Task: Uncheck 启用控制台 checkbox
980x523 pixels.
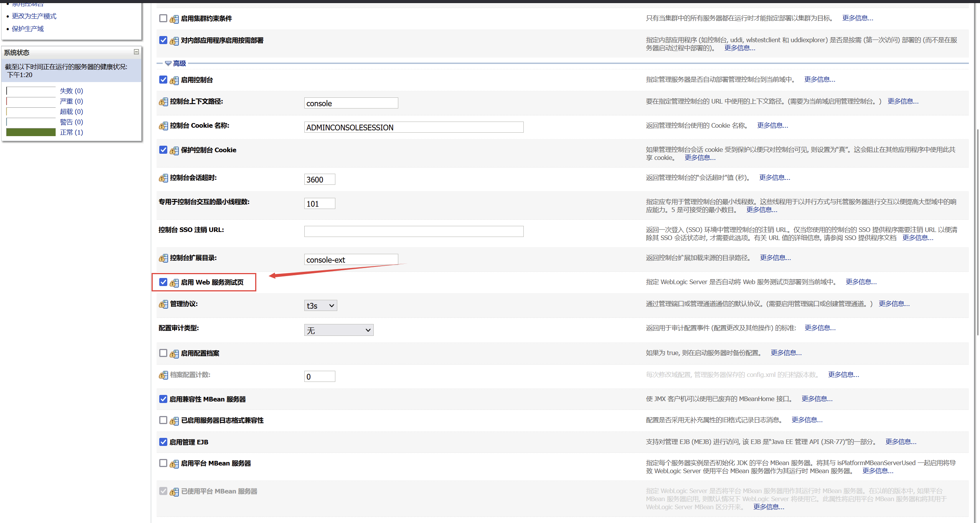Action: coord(163,79)
